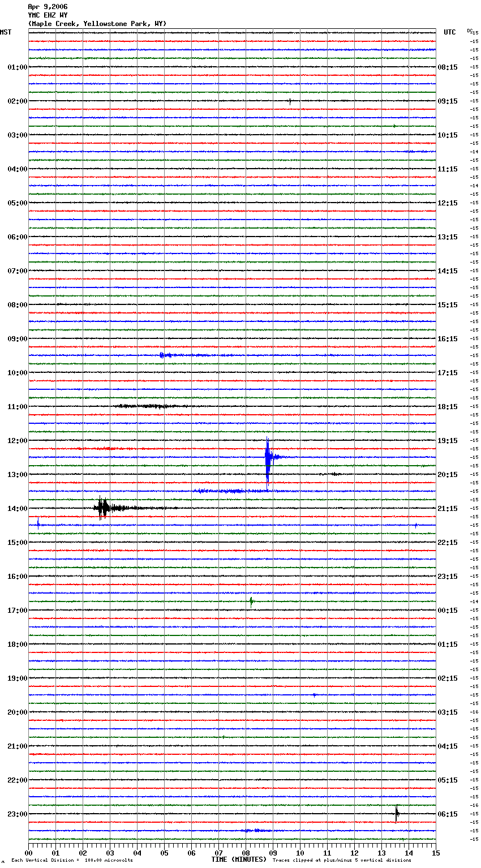Click the "Traces clipped at plus/minus 5 vertical divisions" note
The width and height of the screenshot is (481, 868).
click(x=342, y=861)
